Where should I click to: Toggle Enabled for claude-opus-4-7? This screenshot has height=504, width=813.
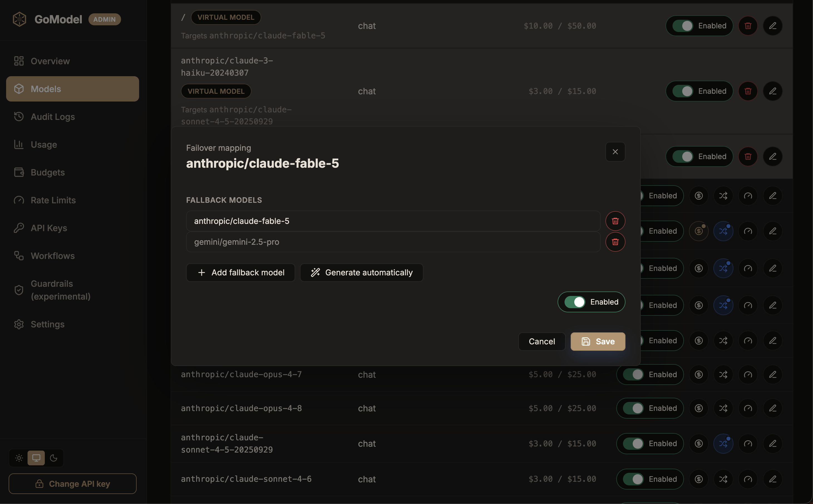point(650,374)
